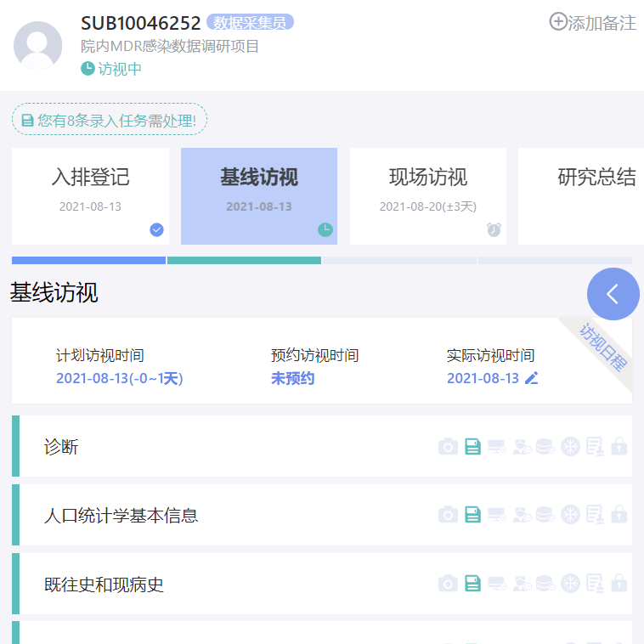Screen dimensions: 644x644
Task: Click alarm clock icon on 现场访视 card
Action: 494,229
